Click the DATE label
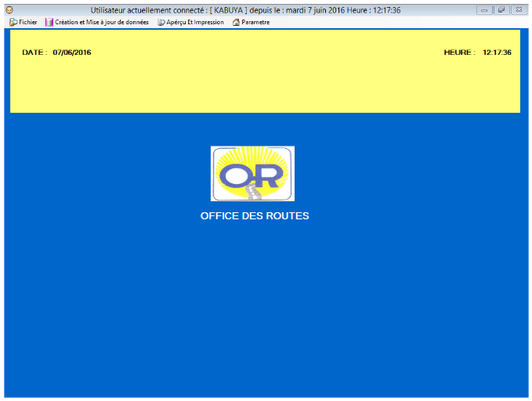This screenshot has height=401, width=532. (34, 52)
